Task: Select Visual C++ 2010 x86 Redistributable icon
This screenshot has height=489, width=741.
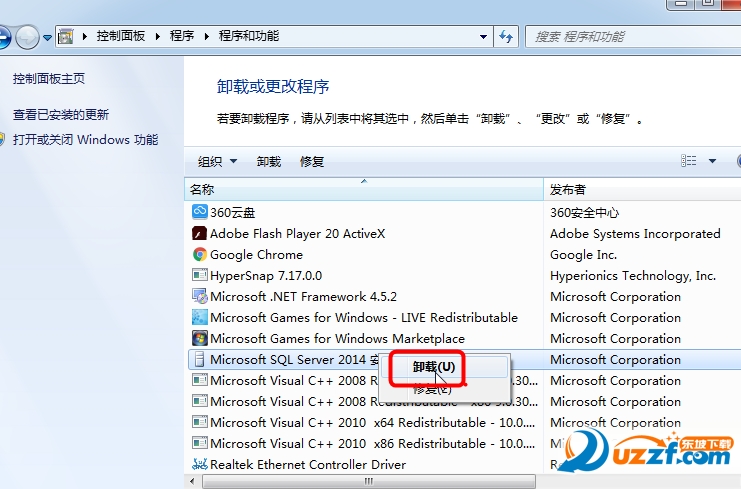Action: pyautogui.click(x=199, y=443)
